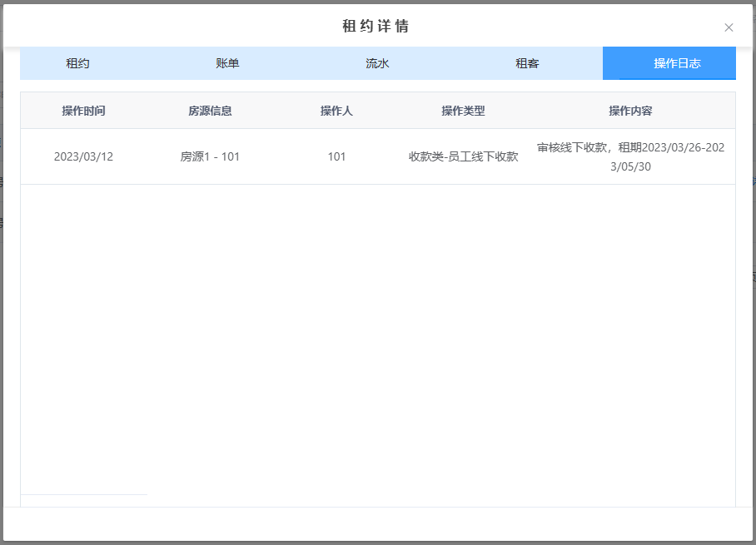Click the blank footer bar of the dialog
The image size is (756, 545).
point(378,523)
